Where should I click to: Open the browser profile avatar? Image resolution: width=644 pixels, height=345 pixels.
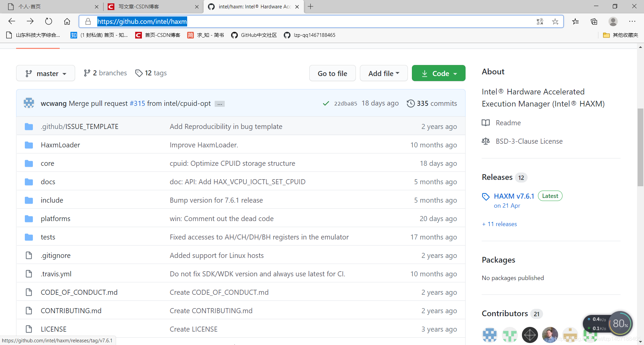(x=613, y=21)
